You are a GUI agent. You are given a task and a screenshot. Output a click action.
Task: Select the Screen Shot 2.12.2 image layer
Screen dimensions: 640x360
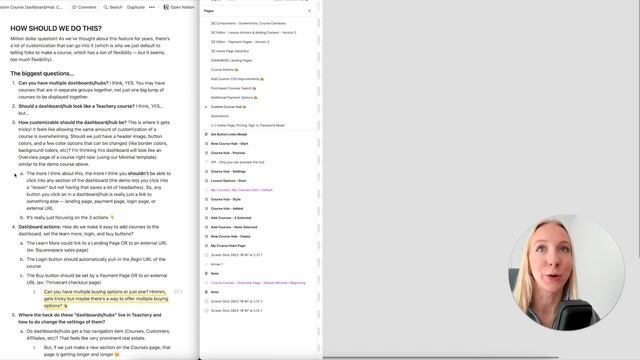[236, 302]
